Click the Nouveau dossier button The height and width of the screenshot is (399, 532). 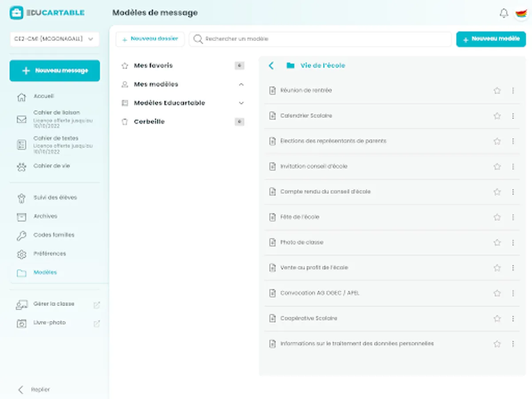tap(150, 39)
